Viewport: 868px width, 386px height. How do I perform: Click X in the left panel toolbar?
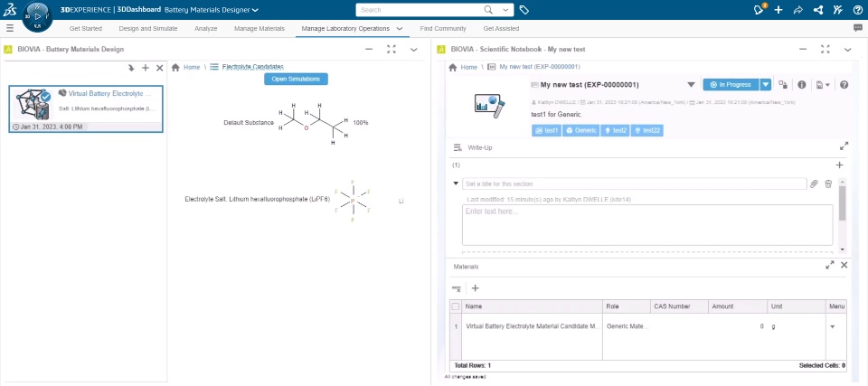160,68
